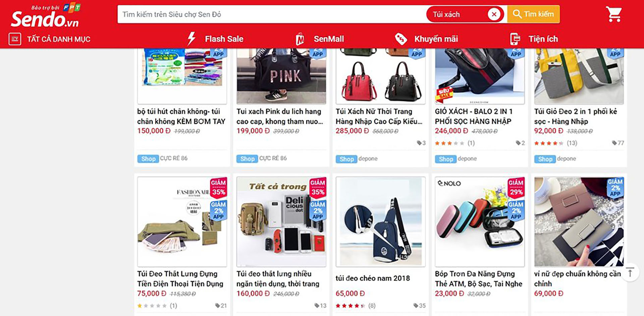Open the Flash Sale tab
Viewport: 644px width, 316px height.
(x=224, y=39)
